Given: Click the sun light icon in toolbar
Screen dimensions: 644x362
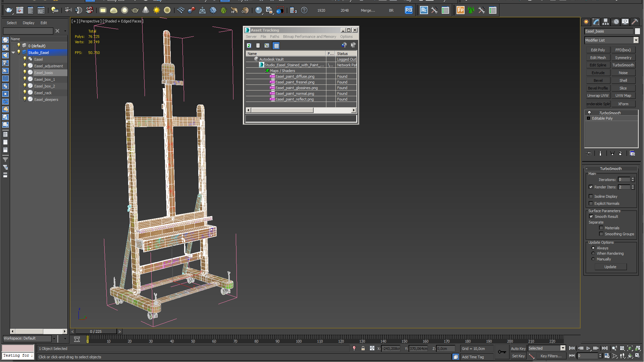Looking at the screenshot, I should pos(156,10).
